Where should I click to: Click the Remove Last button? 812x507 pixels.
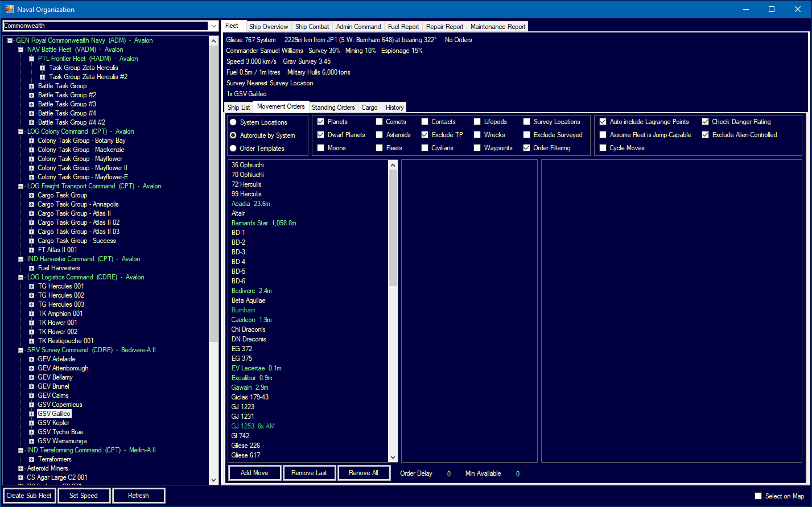coord(310,473)
